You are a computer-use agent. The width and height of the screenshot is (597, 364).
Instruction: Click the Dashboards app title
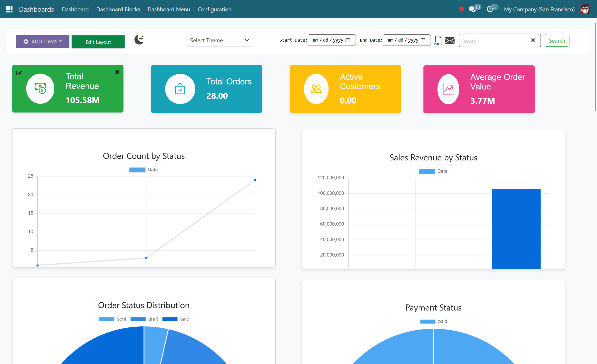click(x=36, y=9)
